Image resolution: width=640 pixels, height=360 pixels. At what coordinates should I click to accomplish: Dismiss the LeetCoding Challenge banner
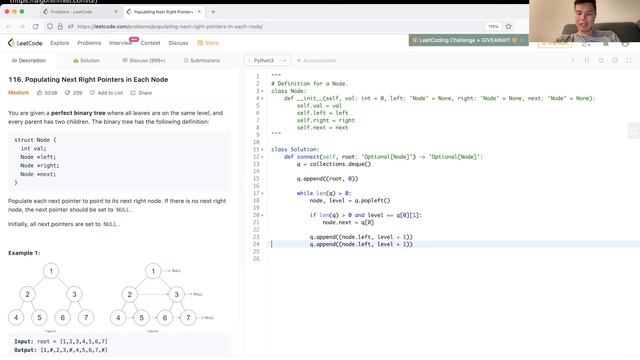click(x=522, y=40)
